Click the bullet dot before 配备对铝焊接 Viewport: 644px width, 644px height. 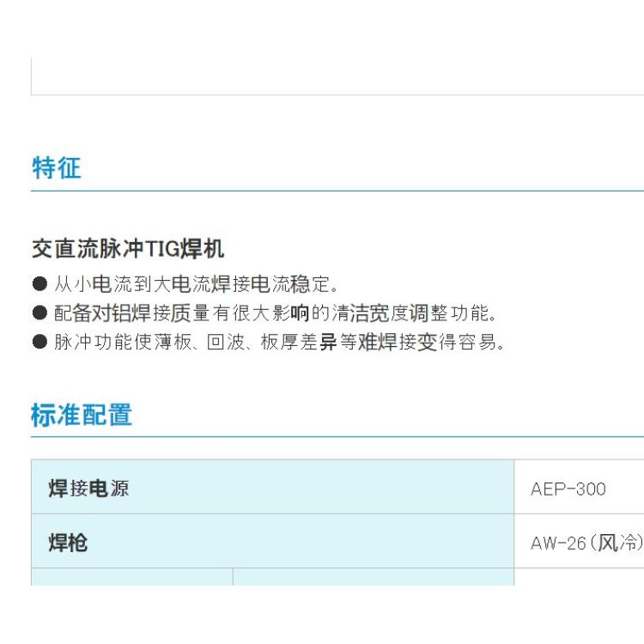click(x=39, y=313)
